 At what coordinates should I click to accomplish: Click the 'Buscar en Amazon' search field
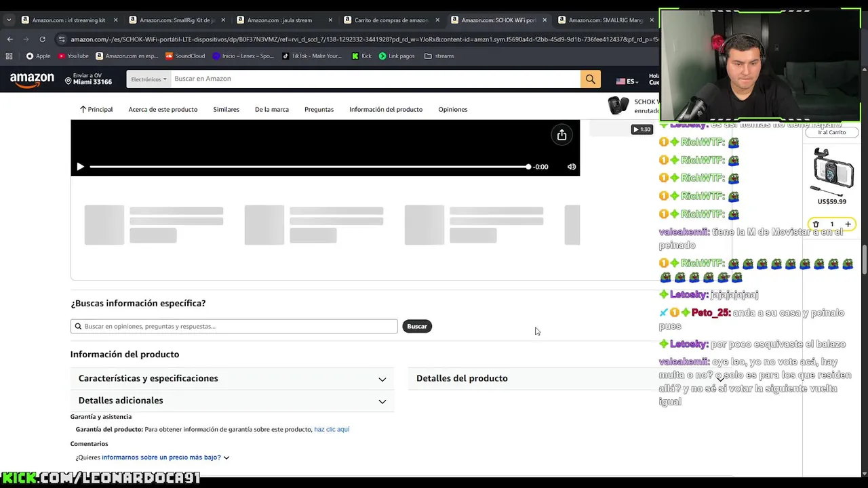[x=375, y=79]
